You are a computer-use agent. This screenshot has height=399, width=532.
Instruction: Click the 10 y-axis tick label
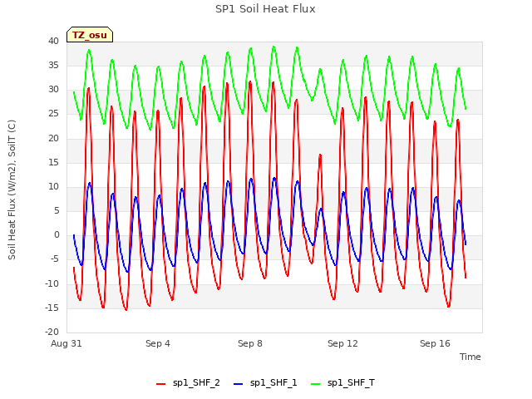pos(53,186)
